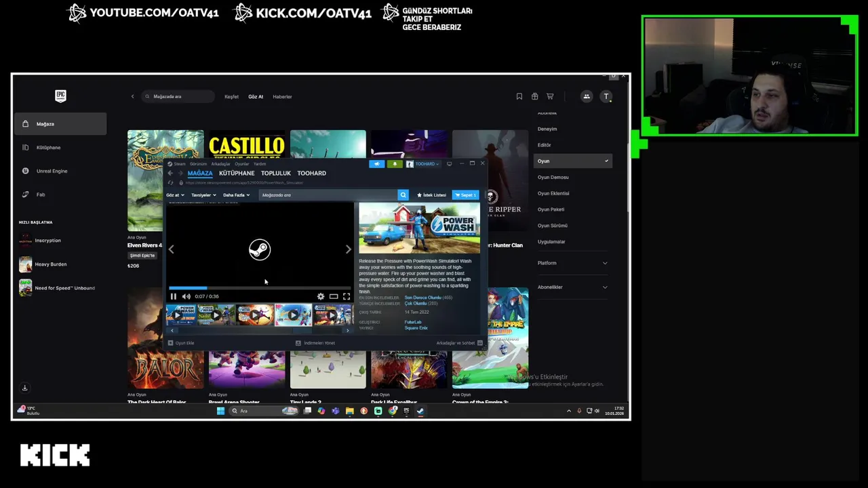Open trailer video settings gear
868x488 pixels.
[x=321, y=296]
